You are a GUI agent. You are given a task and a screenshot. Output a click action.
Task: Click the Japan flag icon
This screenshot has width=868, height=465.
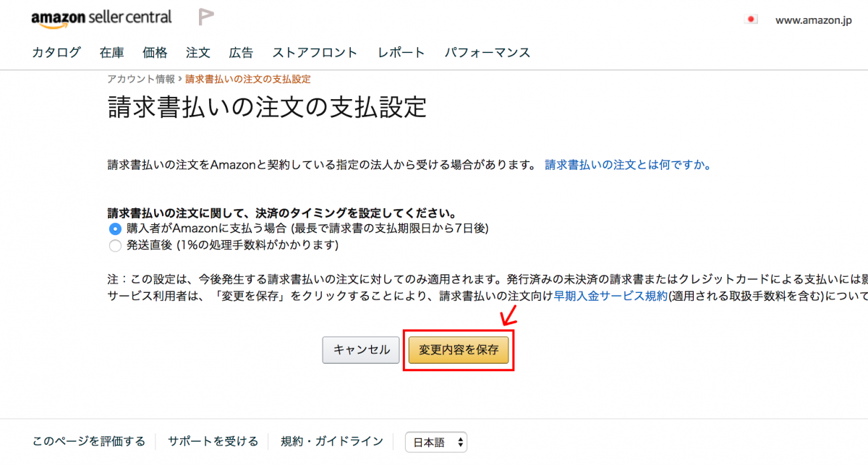(x=751, y=20)
